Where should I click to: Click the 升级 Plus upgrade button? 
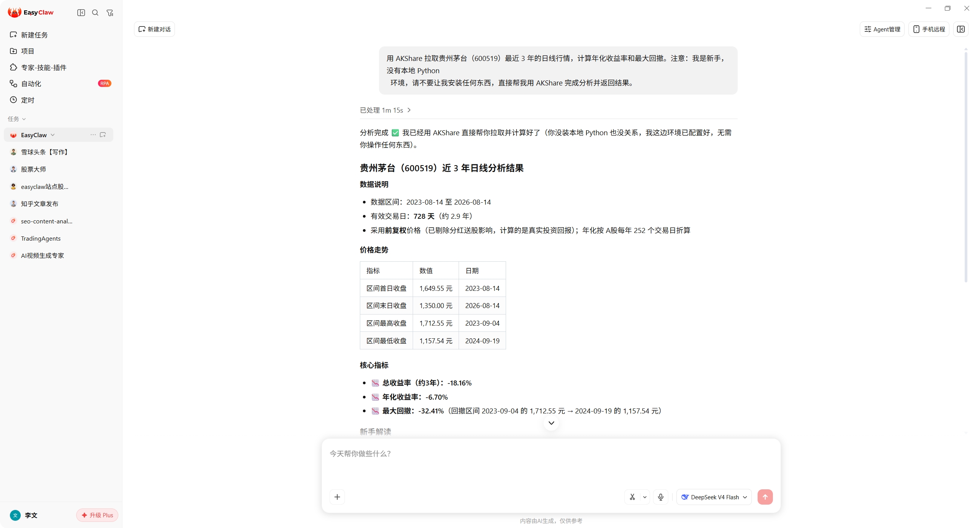click(x=97, y=515)
